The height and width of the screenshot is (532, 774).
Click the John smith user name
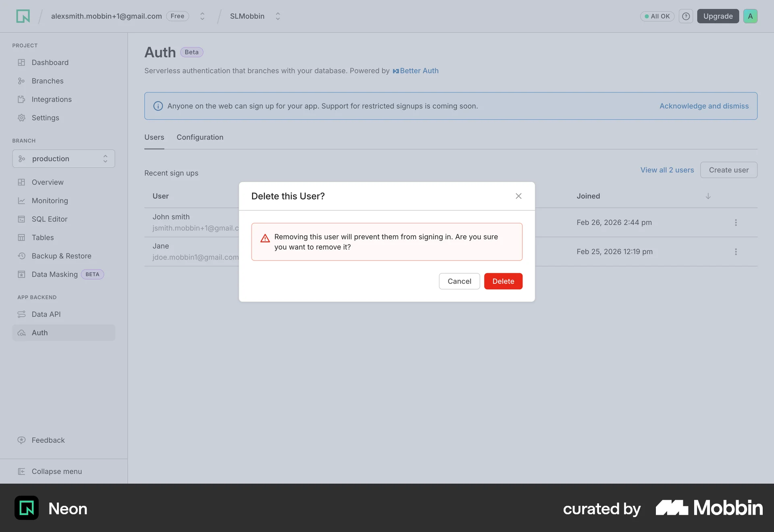(171, 217)
